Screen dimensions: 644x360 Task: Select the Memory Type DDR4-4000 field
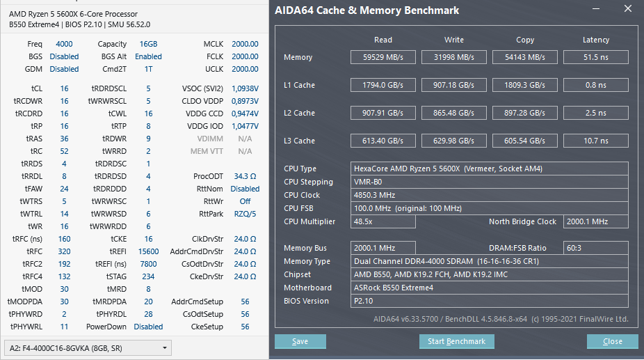coord(490,261)
